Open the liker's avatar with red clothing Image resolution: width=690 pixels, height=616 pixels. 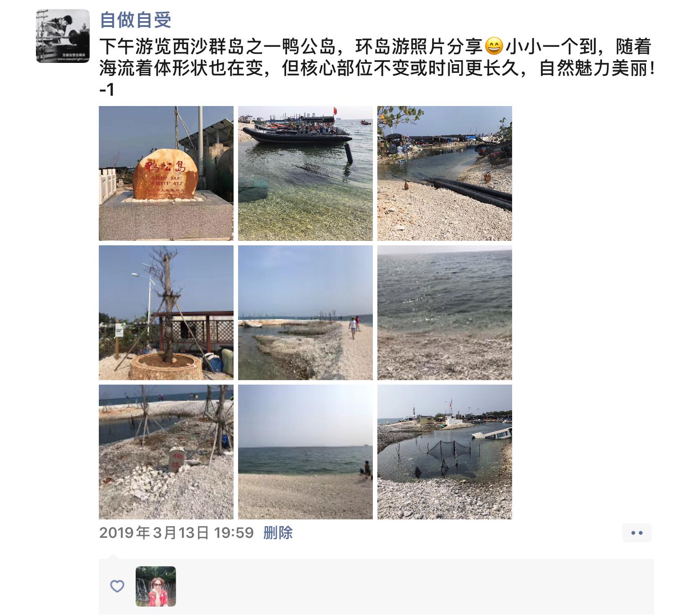coord(156,586)
